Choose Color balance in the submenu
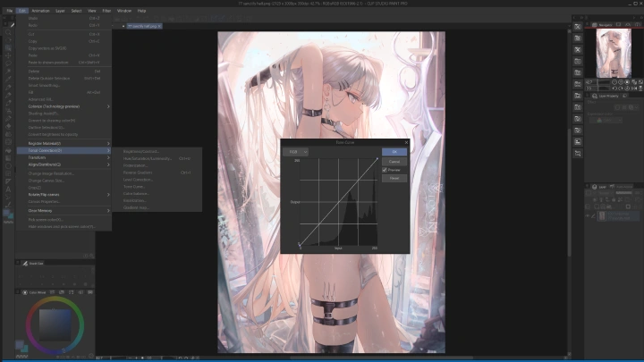 coord(136,194)
